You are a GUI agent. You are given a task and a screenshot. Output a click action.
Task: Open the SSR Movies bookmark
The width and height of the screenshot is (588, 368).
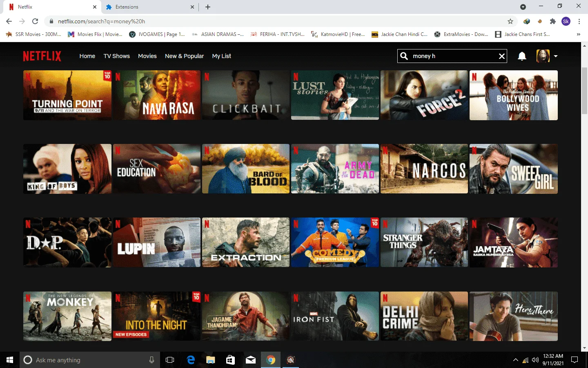pyautogui.click(x=33, y=34)
